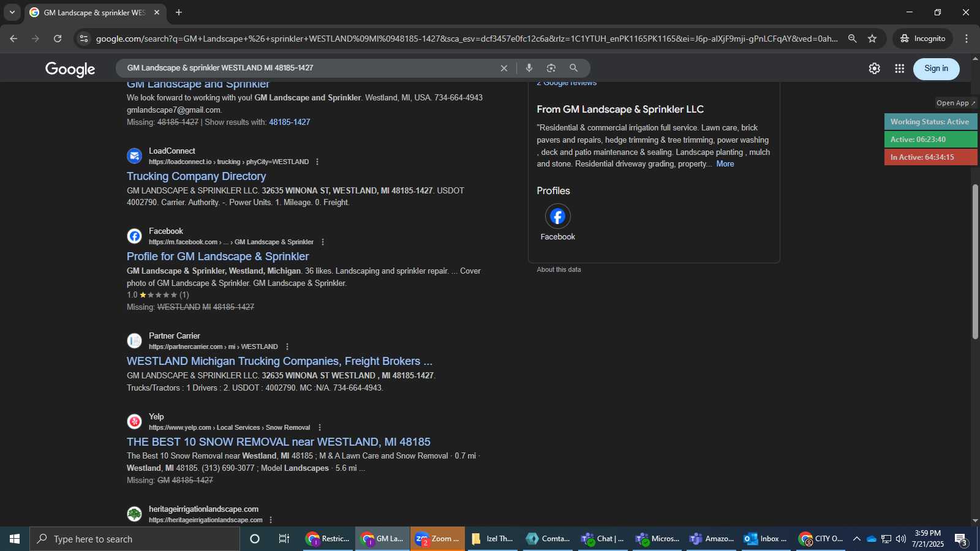Reload the current page

click(x=58, y=39)
